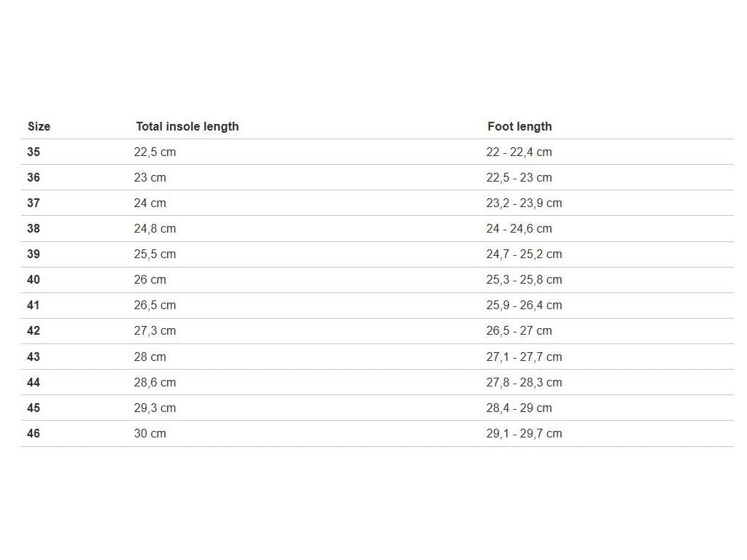Screen dimensions: 747x560
Task: Click the Foot length column header
Action: [x=519, y=126]
